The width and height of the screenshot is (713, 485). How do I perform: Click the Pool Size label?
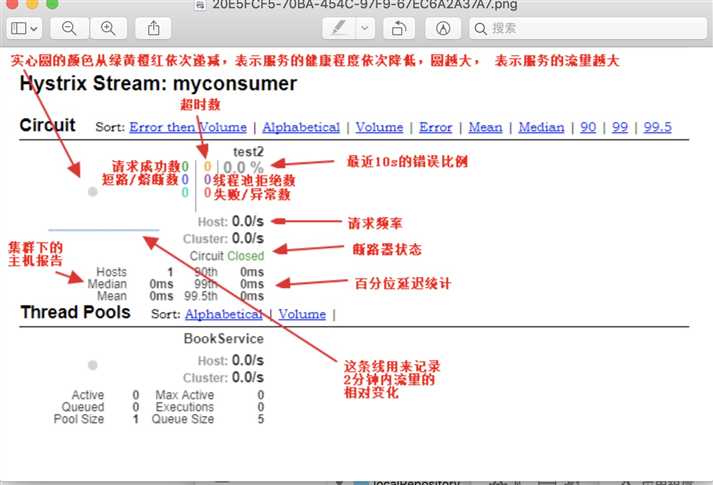tap(79, 419)
